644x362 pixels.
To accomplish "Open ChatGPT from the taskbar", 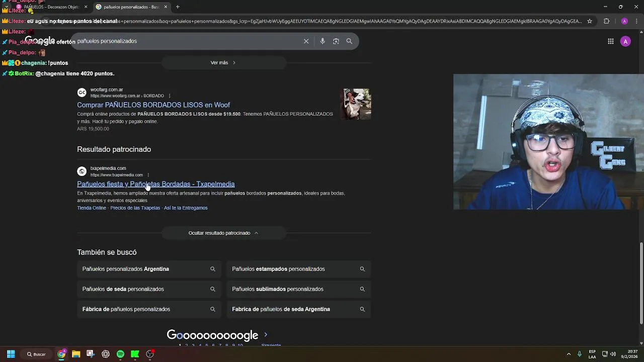I will 106,354.
